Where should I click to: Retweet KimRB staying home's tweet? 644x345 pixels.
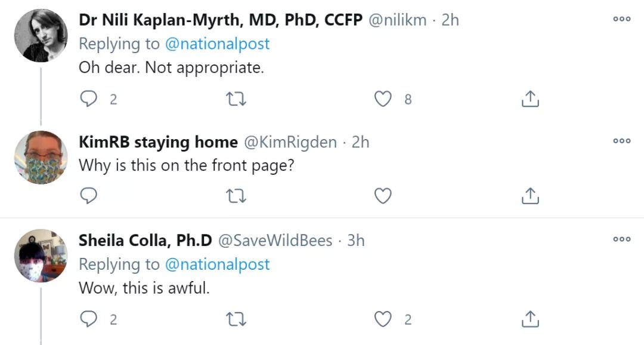tap(237, 195)
